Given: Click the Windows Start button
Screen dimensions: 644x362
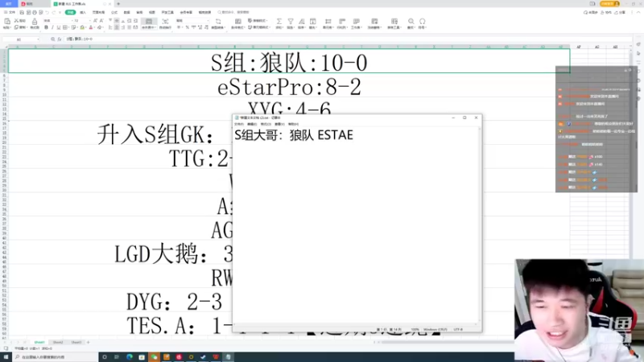Looking at the screenshot, I should (x=6, y=357).
